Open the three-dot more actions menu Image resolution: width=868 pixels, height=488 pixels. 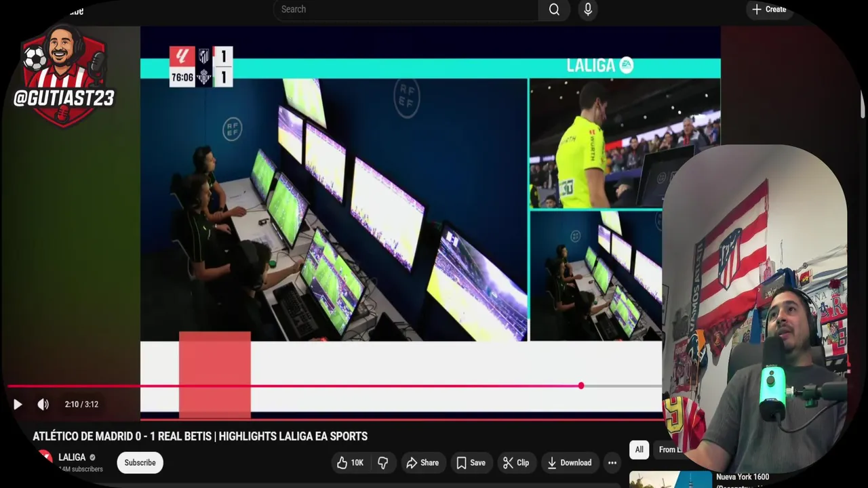[x=612, y=463]
